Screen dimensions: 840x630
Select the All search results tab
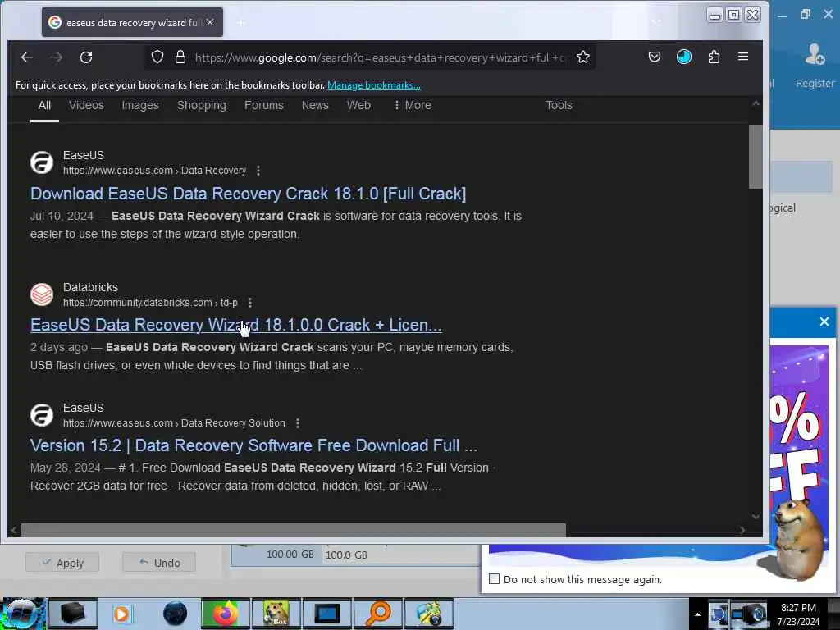[x=44, y=105]
